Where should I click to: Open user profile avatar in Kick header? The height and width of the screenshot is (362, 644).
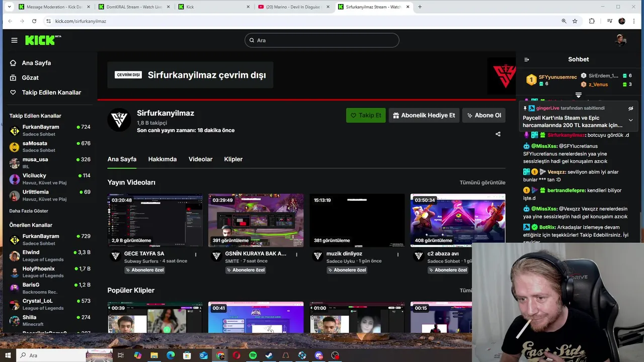[x=621, y=40]
